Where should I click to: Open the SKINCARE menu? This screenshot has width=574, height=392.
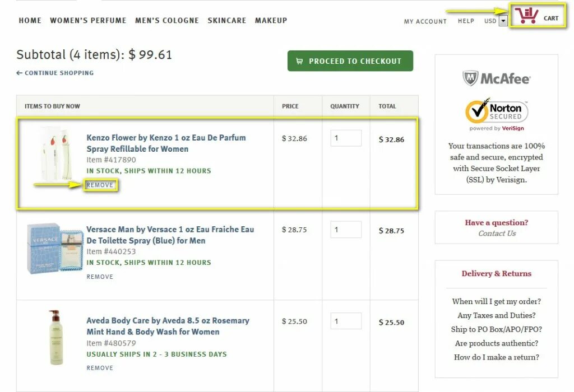pos(227,21)
